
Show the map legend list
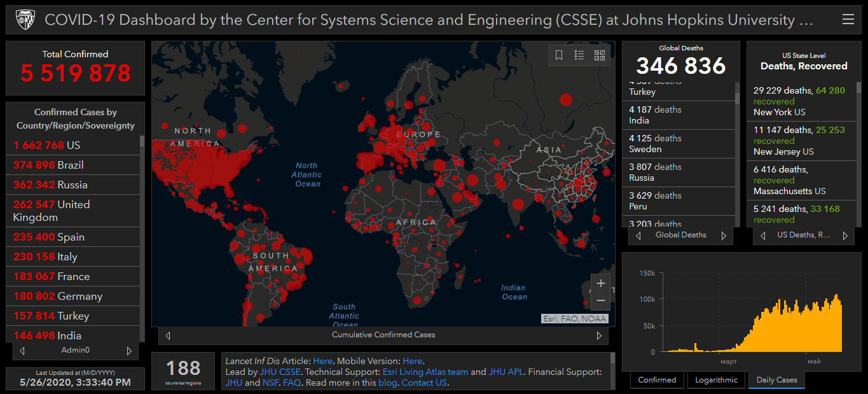click(579, 55)
